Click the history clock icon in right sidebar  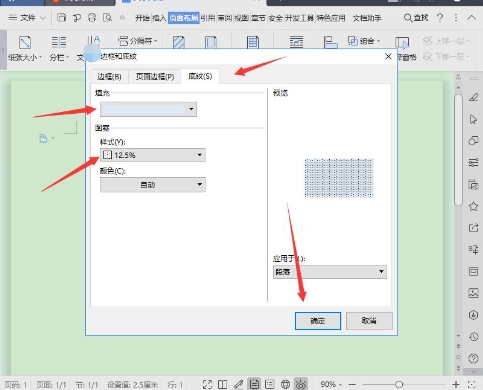[x=473, y=337]
